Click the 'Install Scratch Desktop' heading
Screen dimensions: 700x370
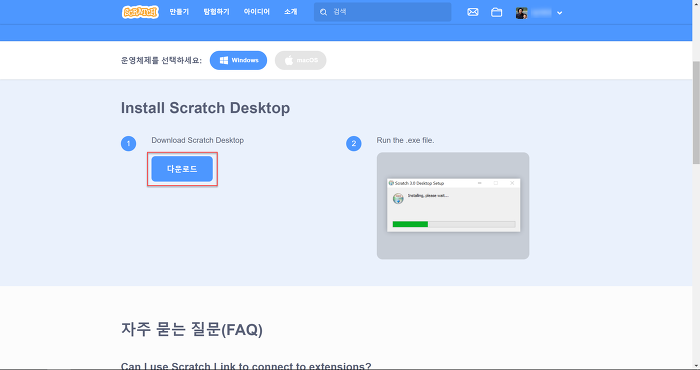pos(205,108)
